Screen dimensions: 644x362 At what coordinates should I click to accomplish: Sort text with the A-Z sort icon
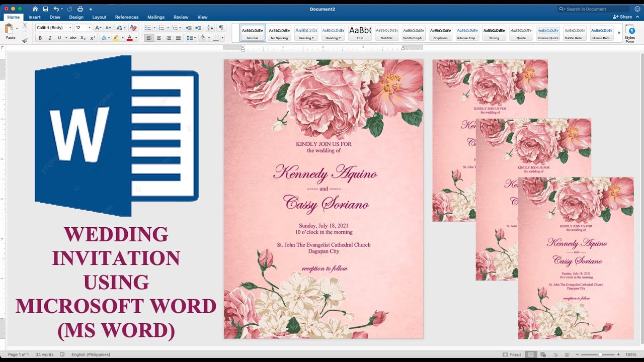click(x=210, y=28)
